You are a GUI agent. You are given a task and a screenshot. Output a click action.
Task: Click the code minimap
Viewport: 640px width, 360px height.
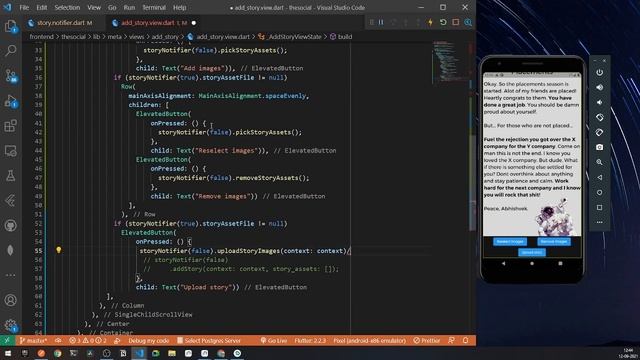(450, 62)
